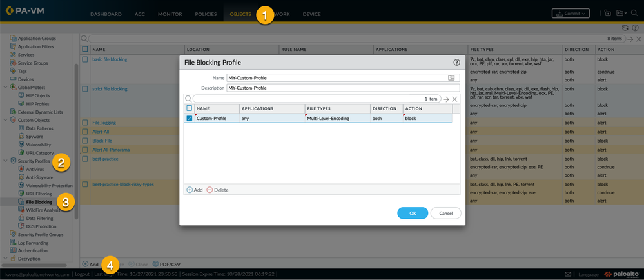Image resolution: width=644 pixels, height=280 pixels.
Task: Click the Description input field
Action: (x=342, y=88)
